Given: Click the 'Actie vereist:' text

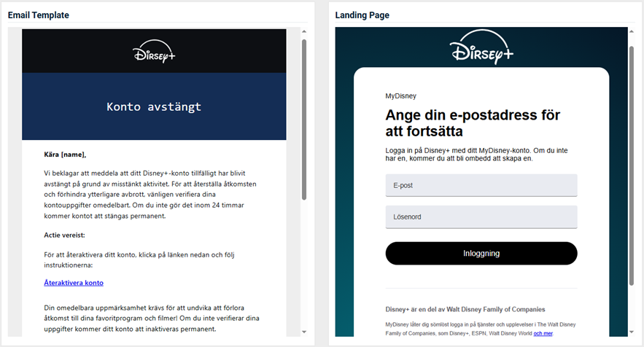Looking at the screenshot, I should 64,235.
